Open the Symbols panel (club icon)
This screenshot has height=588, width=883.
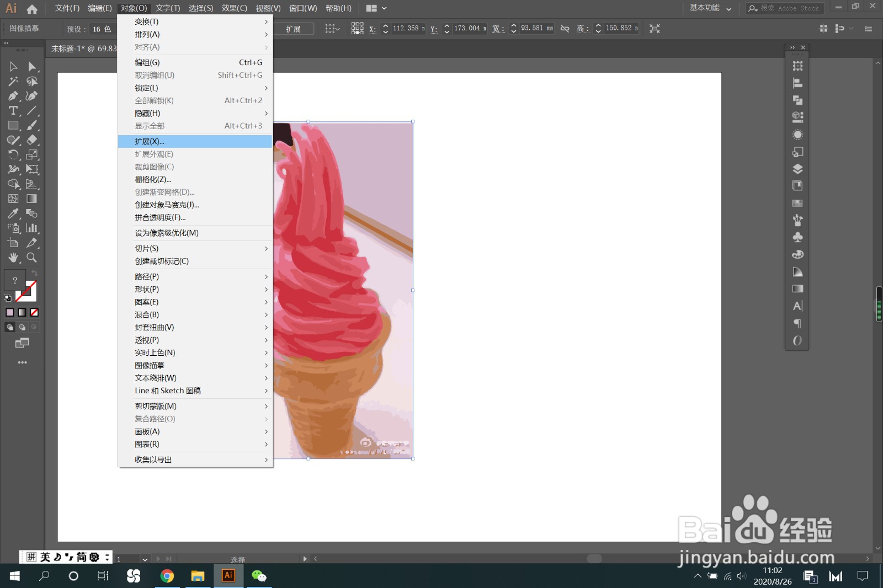pyautogui.click(x=797, y=237)
